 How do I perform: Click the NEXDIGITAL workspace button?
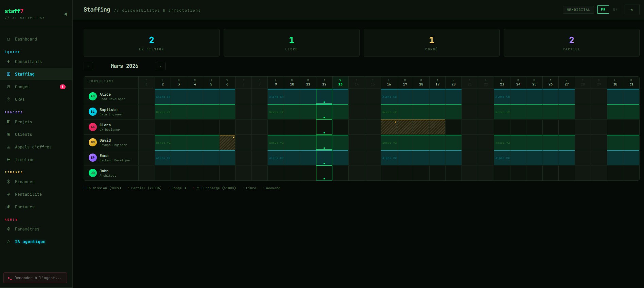coord(578,10)
